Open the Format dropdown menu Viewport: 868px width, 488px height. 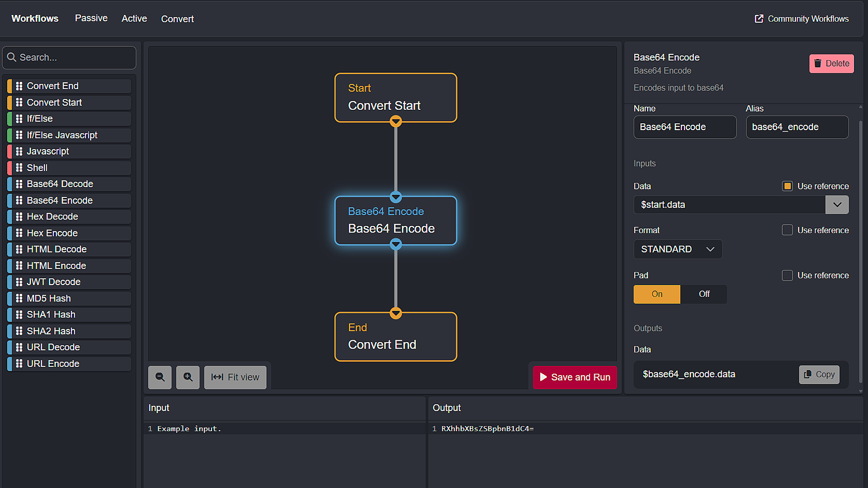click(677, 249)
